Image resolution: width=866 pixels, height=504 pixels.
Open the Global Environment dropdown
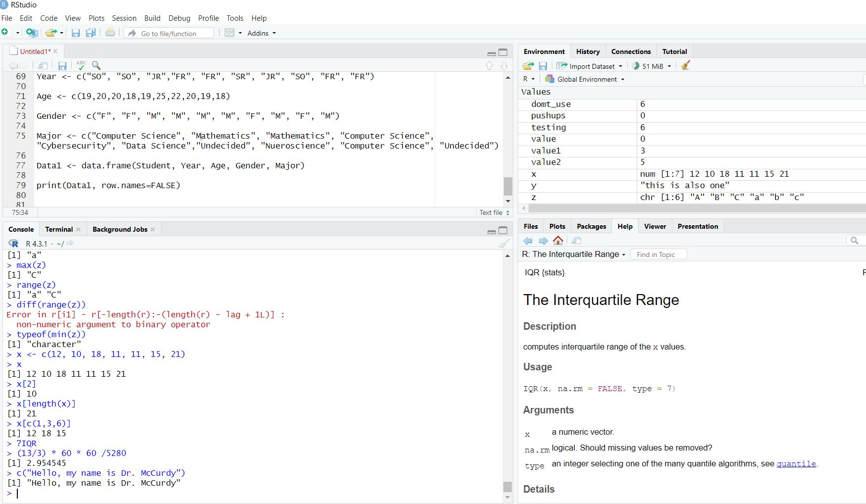coord(585,79)
